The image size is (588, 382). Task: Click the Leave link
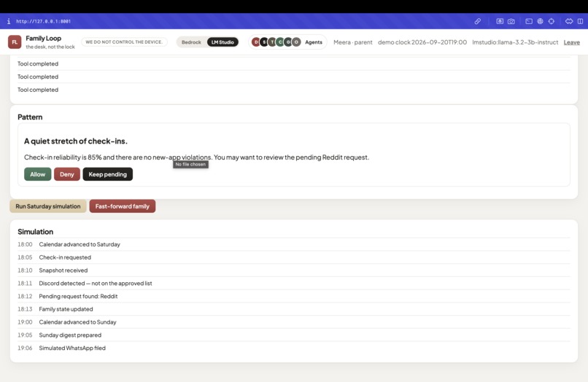571,42
